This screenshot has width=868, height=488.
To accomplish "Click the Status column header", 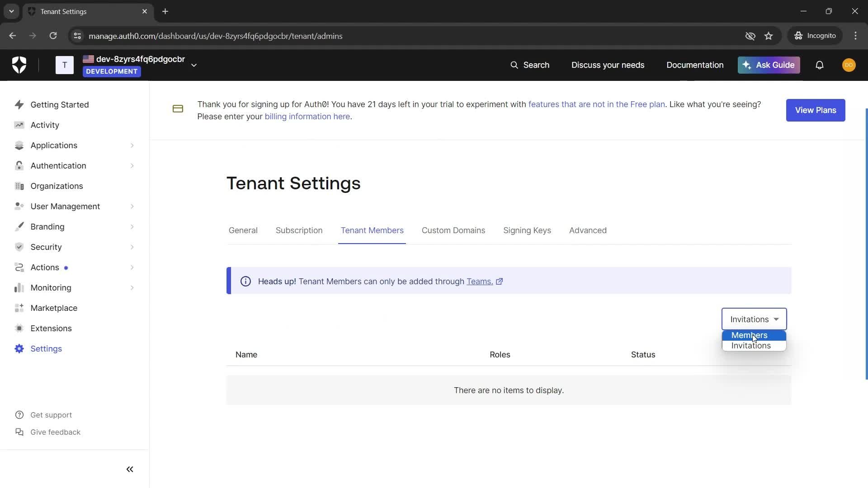I will (643, 355).
